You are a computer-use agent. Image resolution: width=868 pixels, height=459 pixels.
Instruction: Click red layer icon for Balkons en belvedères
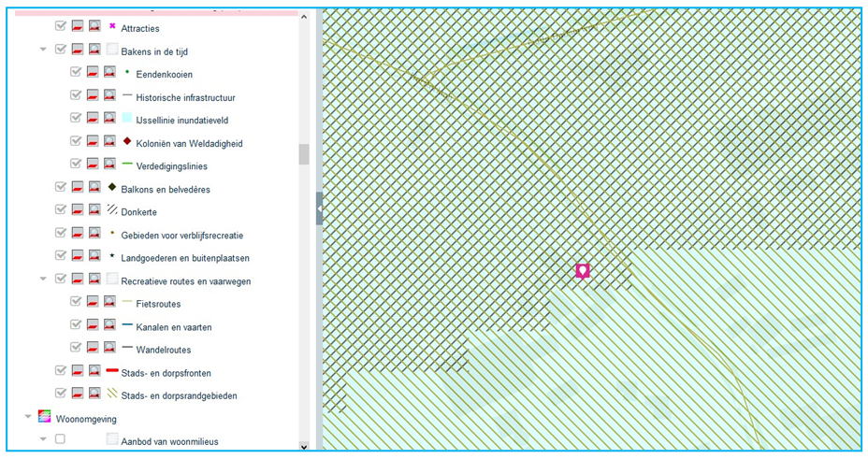click(78, 187)
